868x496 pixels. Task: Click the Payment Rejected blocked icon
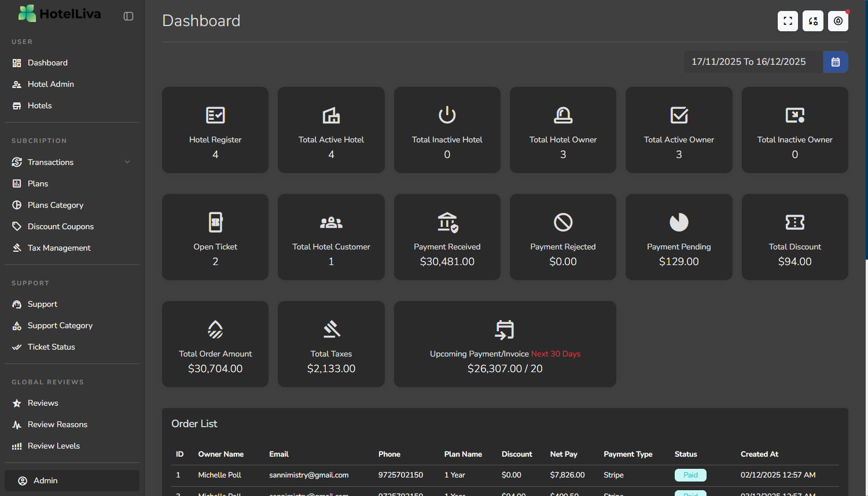pos(562,222)
